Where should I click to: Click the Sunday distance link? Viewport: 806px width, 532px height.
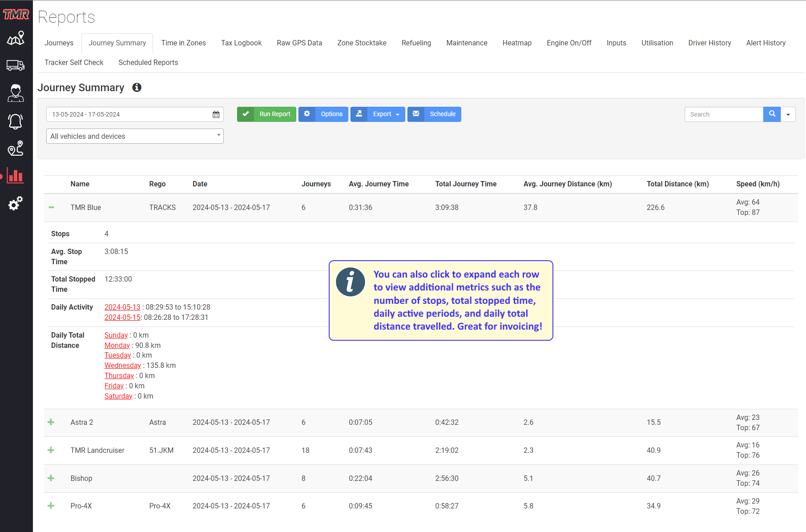[116, 335]
